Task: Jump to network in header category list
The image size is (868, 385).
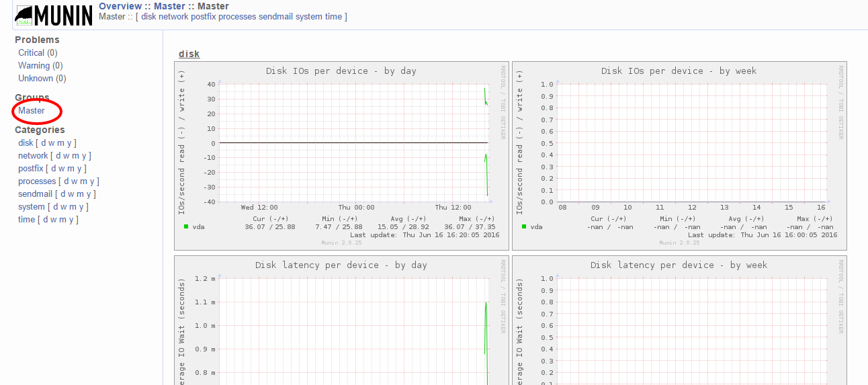Action: click(x=174, y=17)
